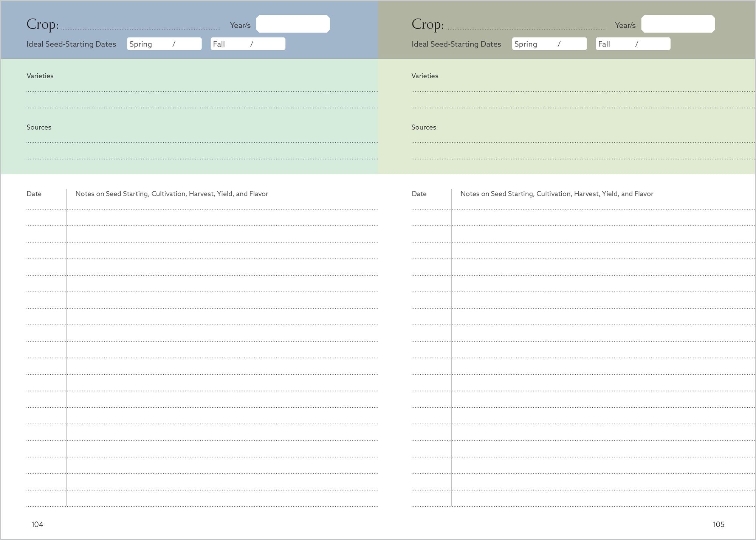Click the Crop name line on right page
The width and height of the screenshot is (756, 540).
point(525,26)
